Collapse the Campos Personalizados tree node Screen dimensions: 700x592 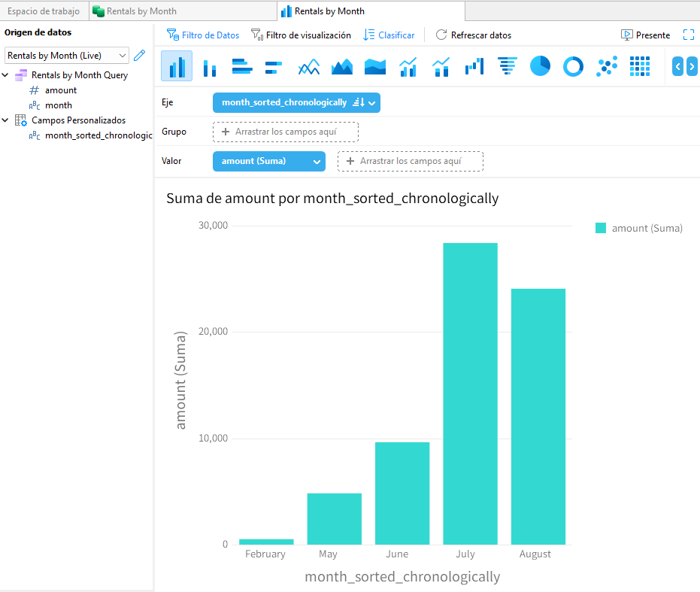pyautogui.click(x=6, y=120)
